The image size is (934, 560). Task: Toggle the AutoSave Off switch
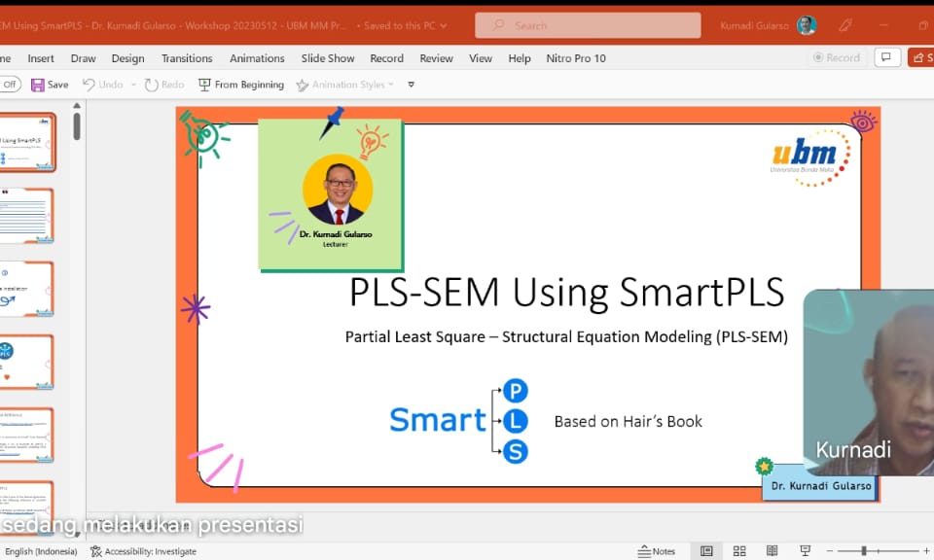pos(10,85)
